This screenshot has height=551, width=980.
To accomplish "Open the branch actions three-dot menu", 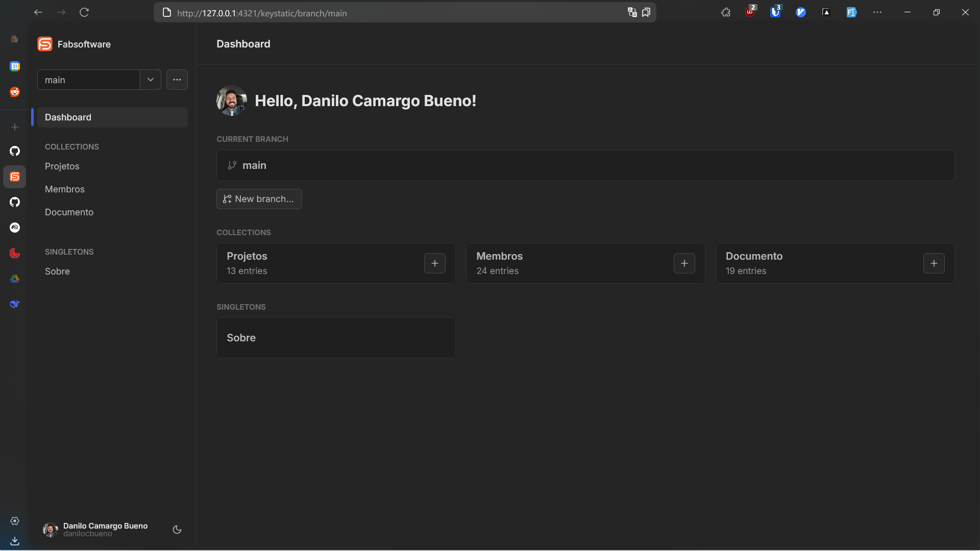I will pos(177,80).
